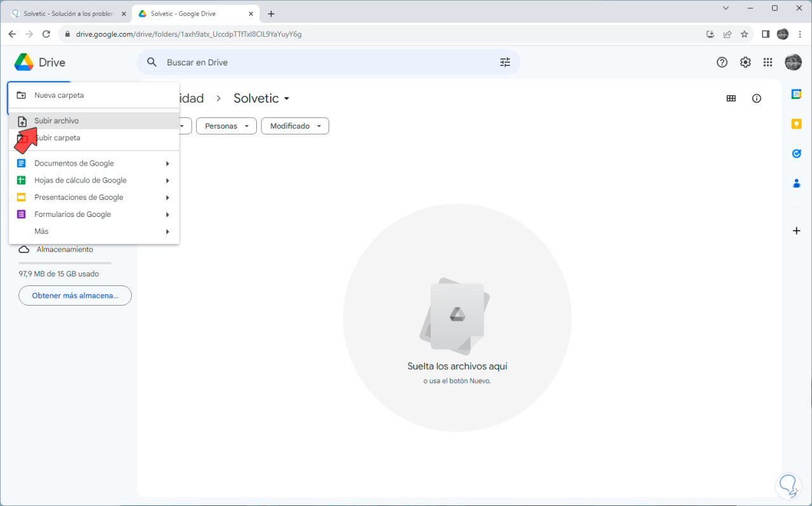
Task: Open Drive settings with the gear icon
Action: click(x=745, y=62)
